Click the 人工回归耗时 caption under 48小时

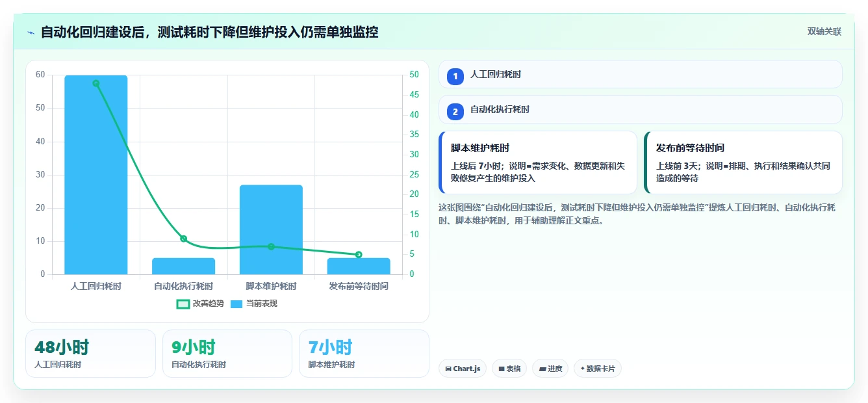point(58,365)
